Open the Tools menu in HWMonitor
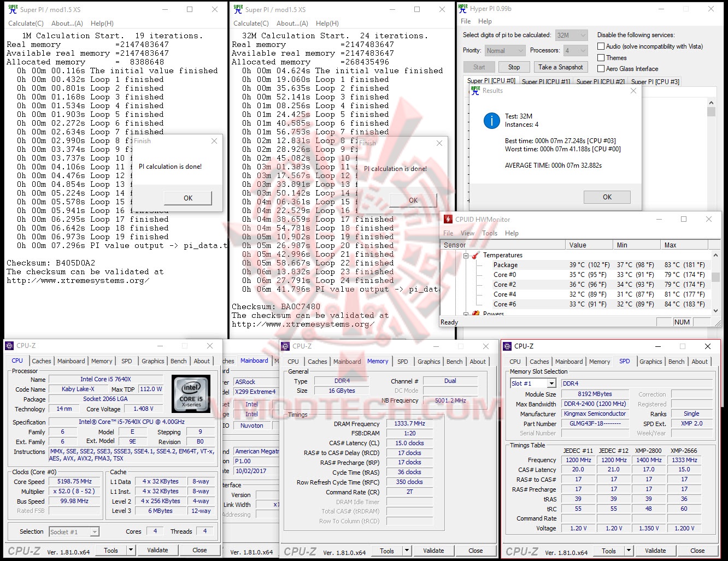728x561 pixels. point(490,233)
